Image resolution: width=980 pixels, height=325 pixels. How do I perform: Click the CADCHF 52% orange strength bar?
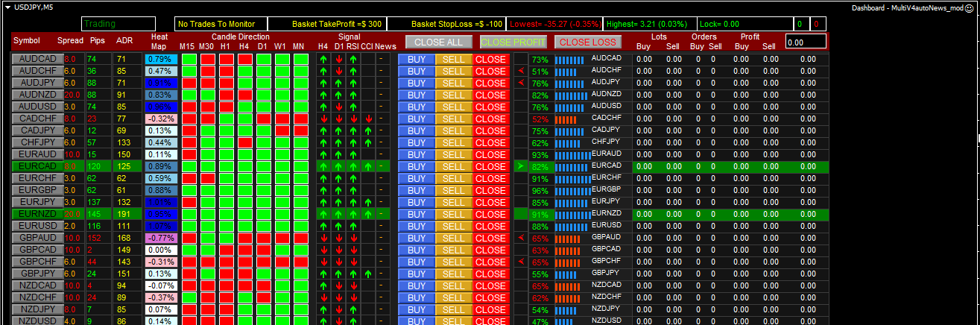coord(566,119)
